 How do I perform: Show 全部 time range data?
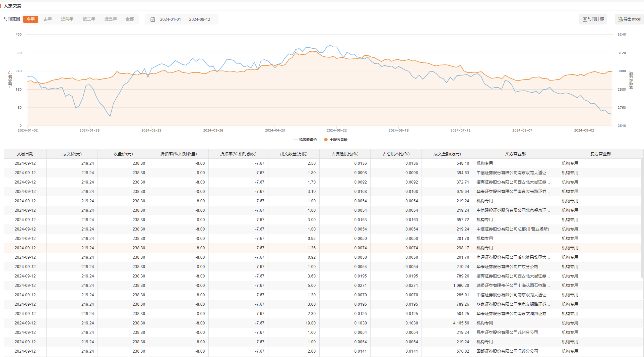(x=130, y=19)
